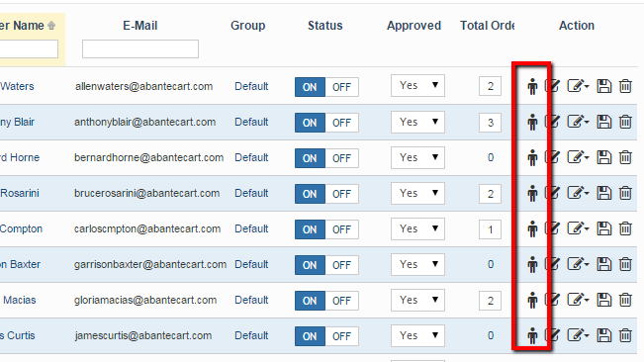Click the person icon in jamescurtis row
The width and height of the screenshot is (644, 362).
click(532, 335)
